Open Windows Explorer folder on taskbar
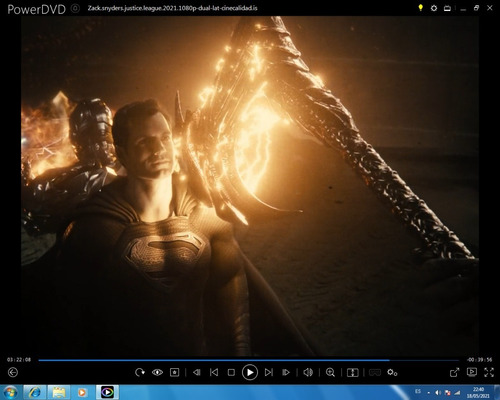This screenshot has width=500, height=400. point(58,392)
